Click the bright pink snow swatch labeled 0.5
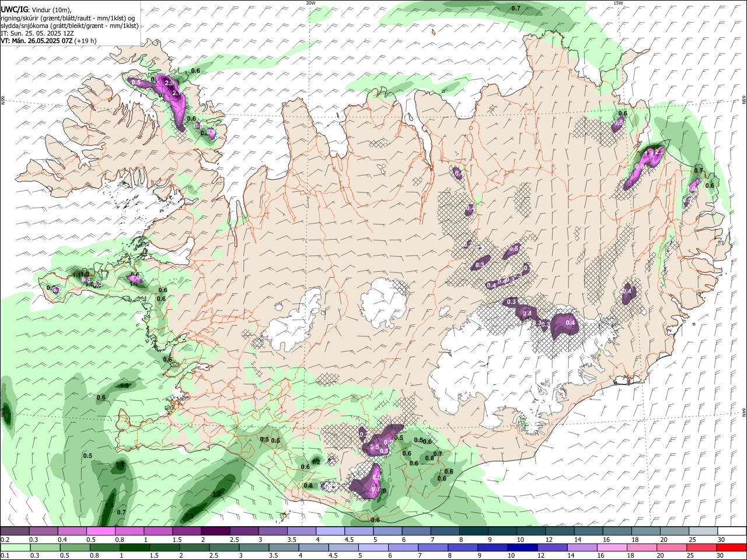The width and height of the screenshot is (747, 560). click(x=100, y=531)
